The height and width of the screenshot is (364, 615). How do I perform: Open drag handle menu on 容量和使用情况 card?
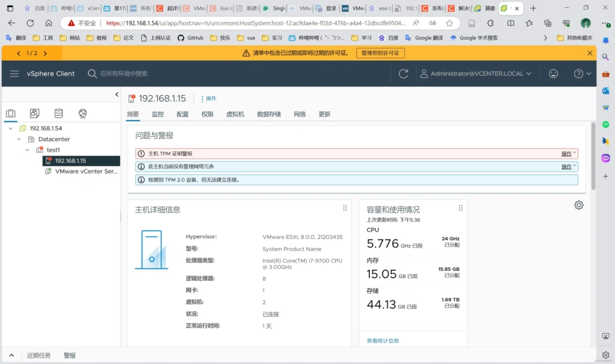461,208
